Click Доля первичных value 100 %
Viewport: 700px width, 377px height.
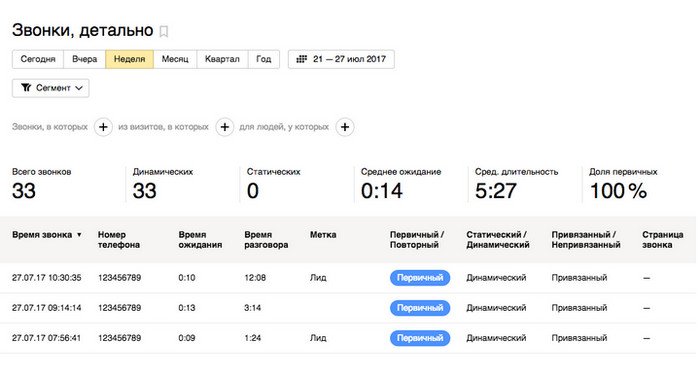click(x=618, y=191)
